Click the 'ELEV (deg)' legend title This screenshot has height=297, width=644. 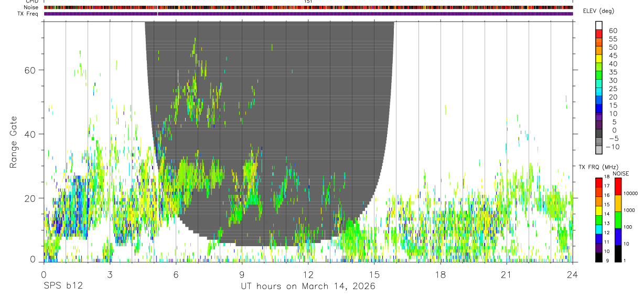599,11
